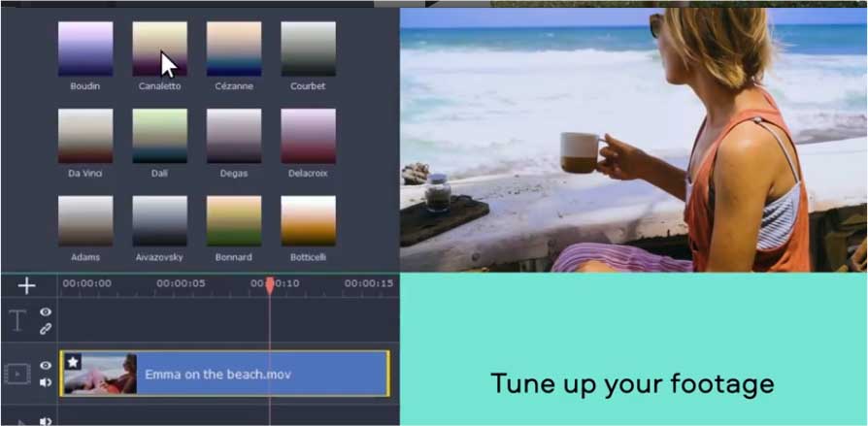Mute the video track audio
This screenshot has width=868, height=426.
(46, 382)
